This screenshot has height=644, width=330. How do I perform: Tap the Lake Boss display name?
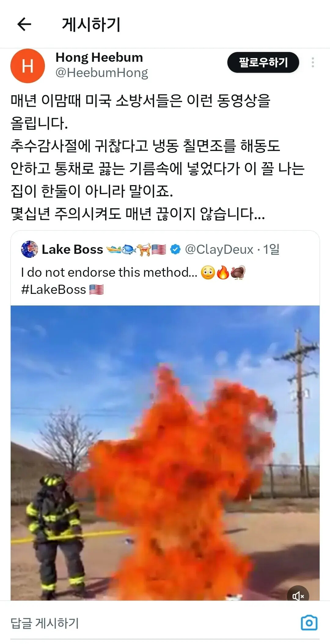(x=72, y=250)
